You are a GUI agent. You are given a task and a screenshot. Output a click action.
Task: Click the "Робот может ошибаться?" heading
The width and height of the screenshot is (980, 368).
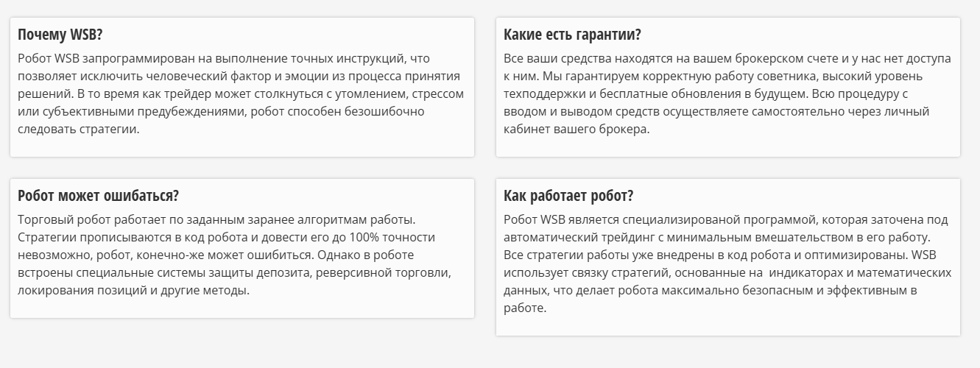point(98,196)
